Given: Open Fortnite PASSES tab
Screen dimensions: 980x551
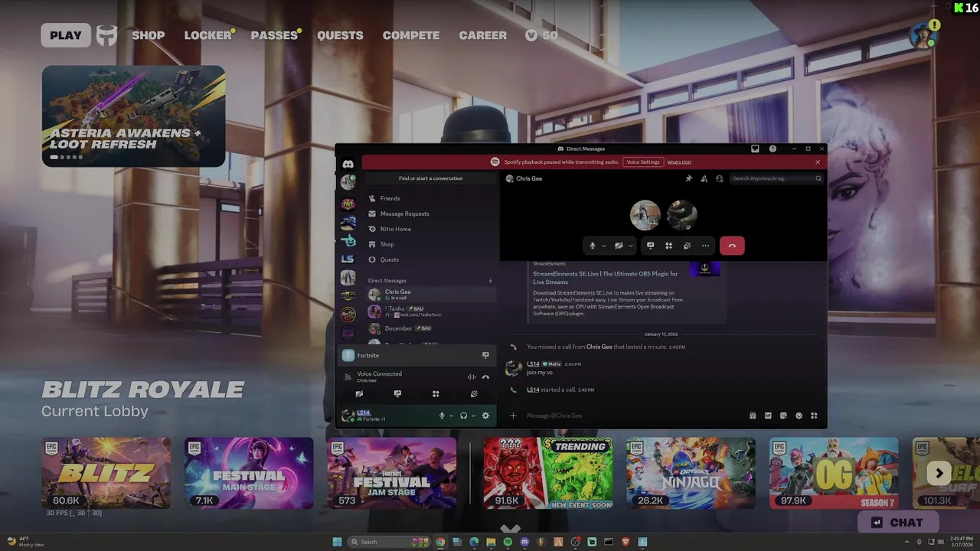Looking at the screenshot, I should tap(274, 35).
